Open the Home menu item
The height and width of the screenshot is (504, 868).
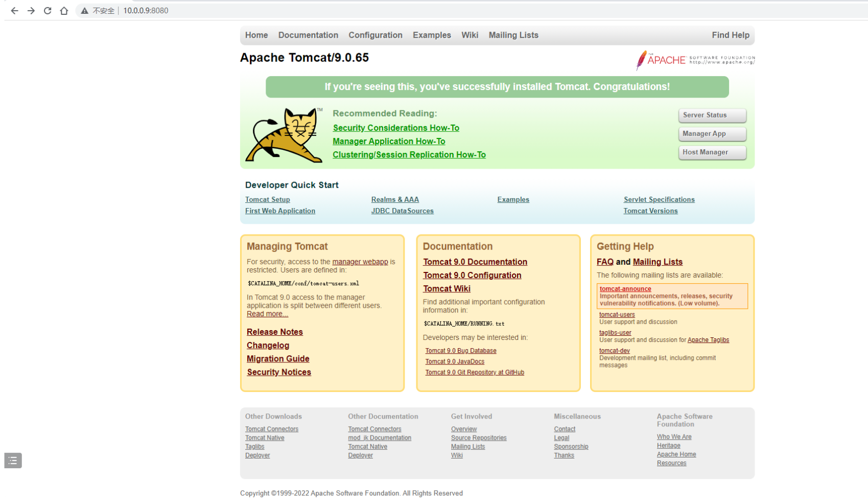coord(256,35)
